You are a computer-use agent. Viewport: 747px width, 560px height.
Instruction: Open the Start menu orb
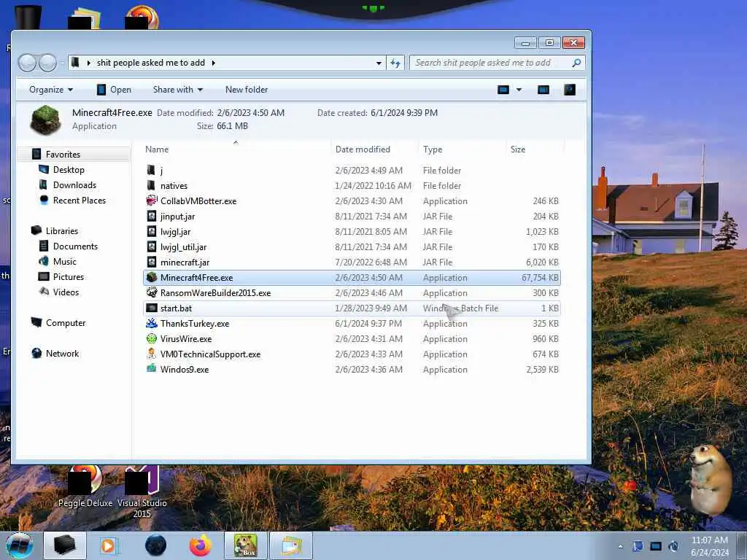(20, 545)
